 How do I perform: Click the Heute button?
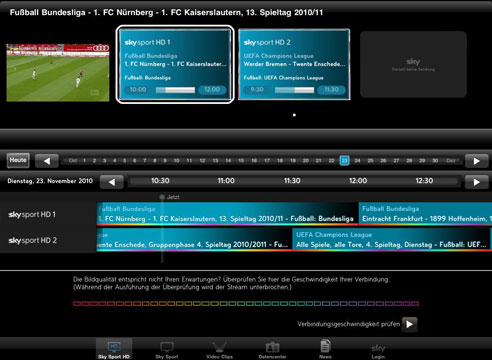[18, 160]
